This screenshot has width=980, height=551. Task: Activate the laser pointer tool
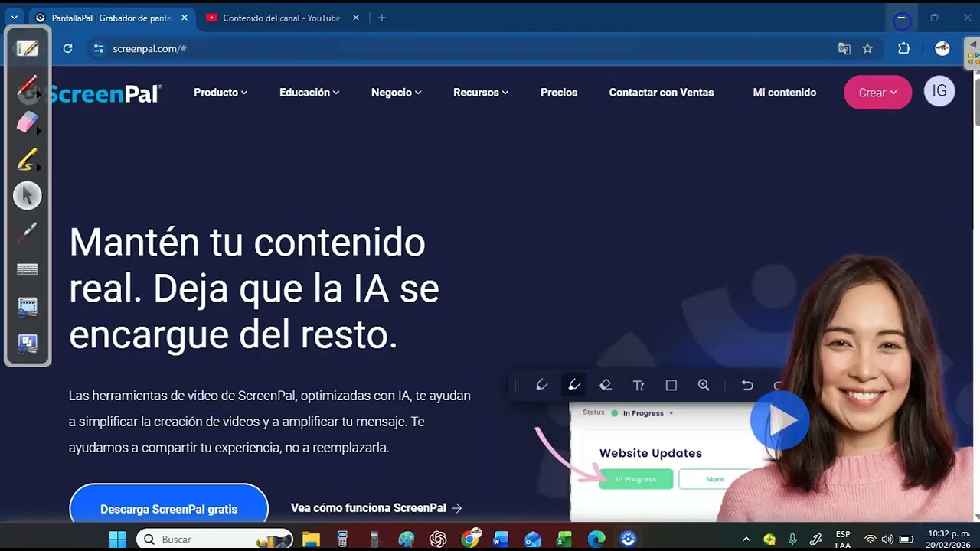28,232
